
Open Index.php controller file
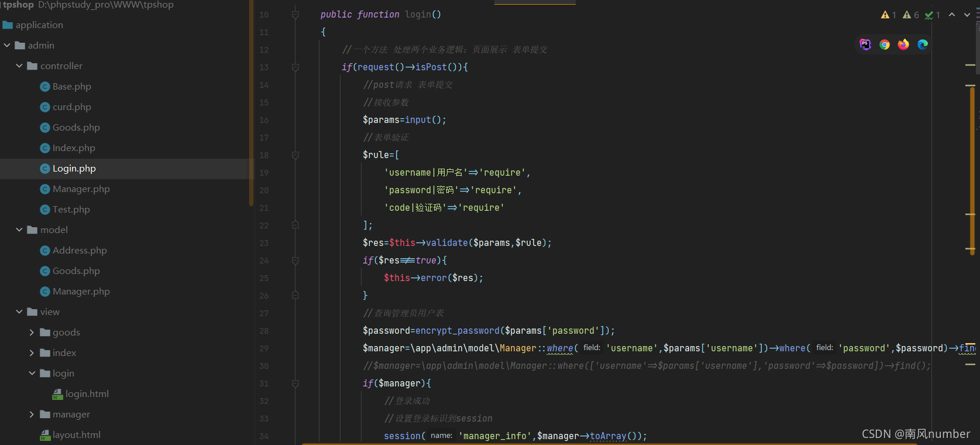click(74, 148)
